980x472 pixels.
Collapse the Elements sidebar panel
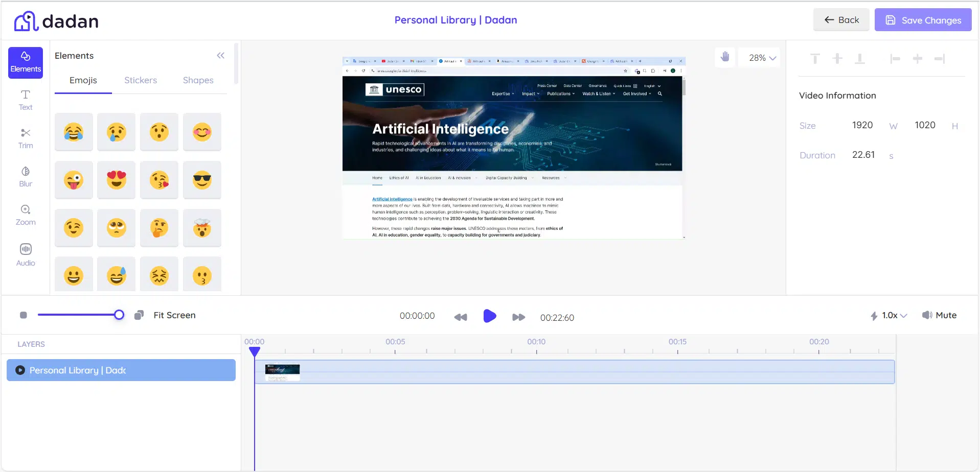[x=221, y=55]
